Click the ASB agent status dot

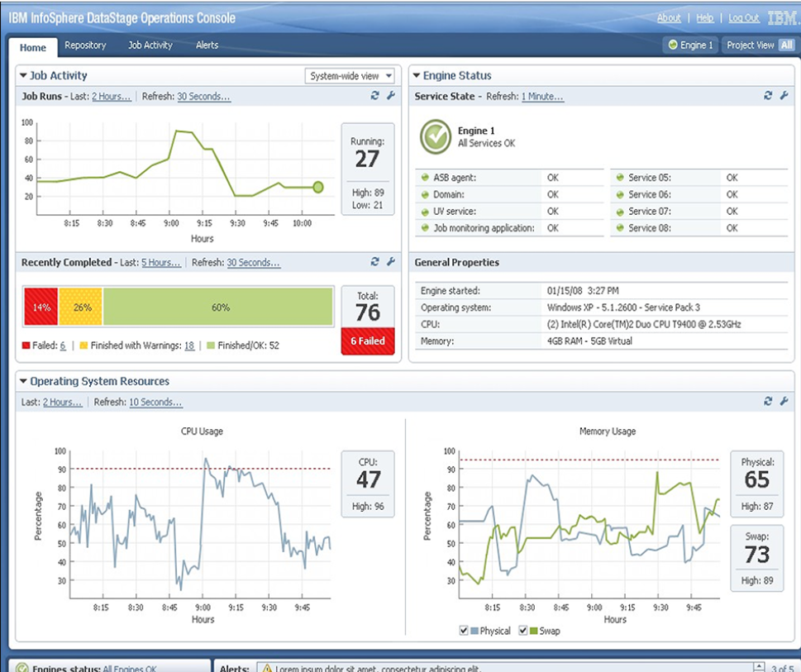point(425,177)
